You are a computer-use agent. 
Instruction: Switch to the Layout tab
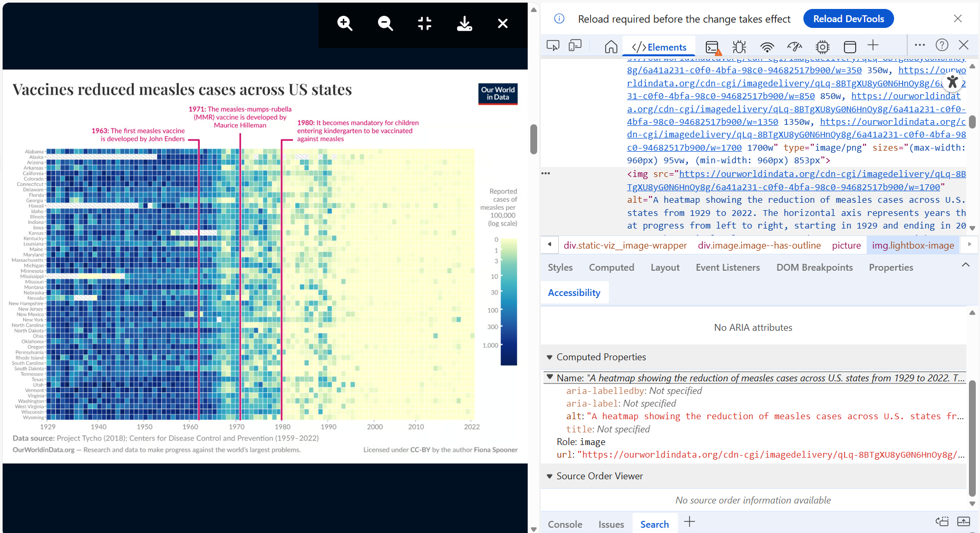665,267
